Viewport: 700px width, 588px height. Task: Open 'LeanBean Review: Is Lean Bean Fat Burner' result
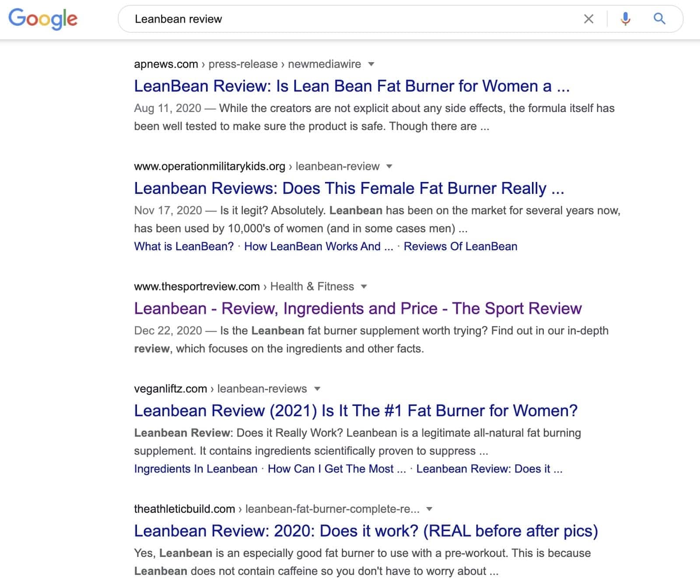[x=352, y=86]
